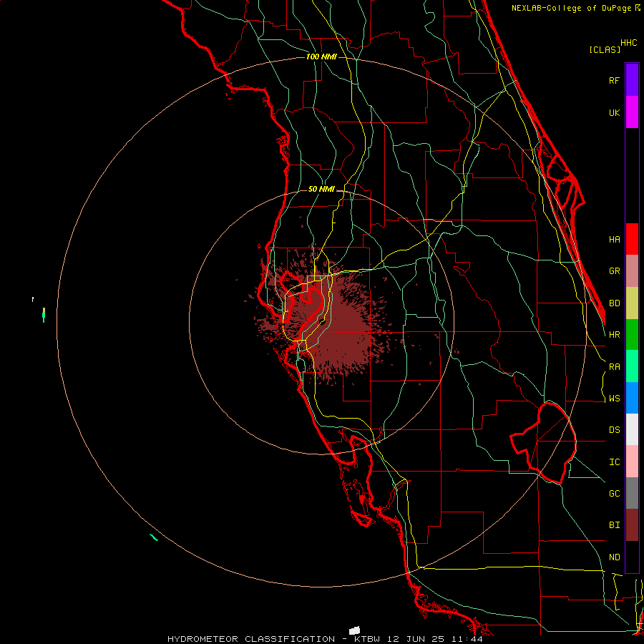Click the "BI" legend label
The height and width of the screenshot is (644, 644).
(x=614, y=525)
